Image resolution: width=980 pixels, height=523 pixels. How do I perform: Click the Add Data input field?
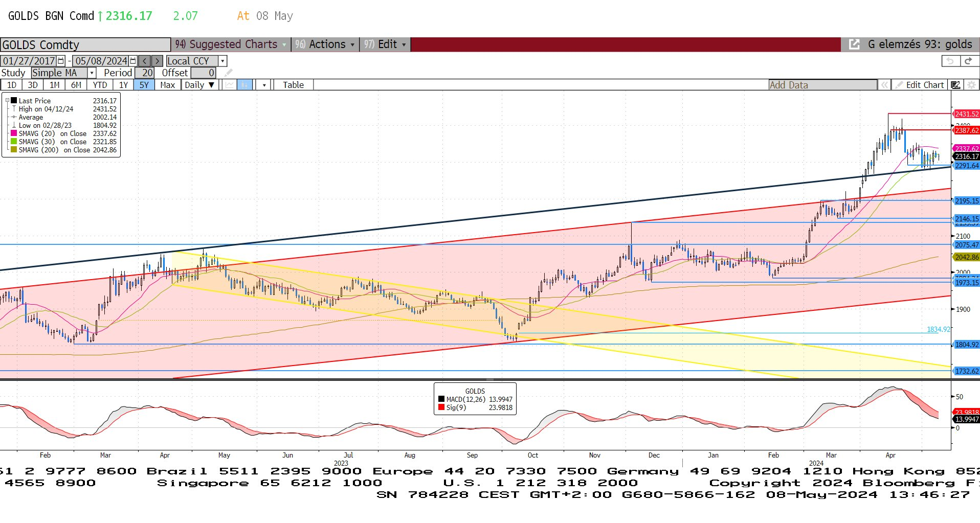pyautogui.click(x=823, y=85)
